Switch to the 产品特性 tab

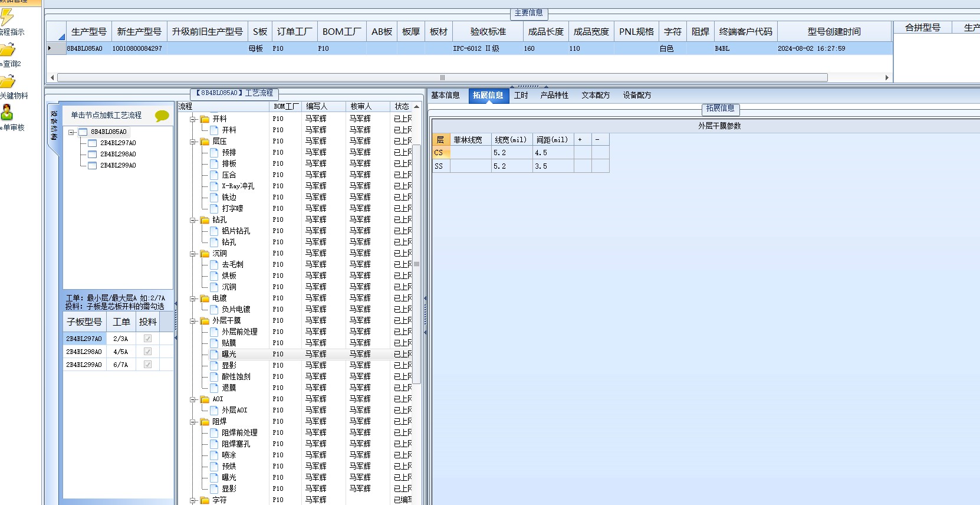click(554, 95)
